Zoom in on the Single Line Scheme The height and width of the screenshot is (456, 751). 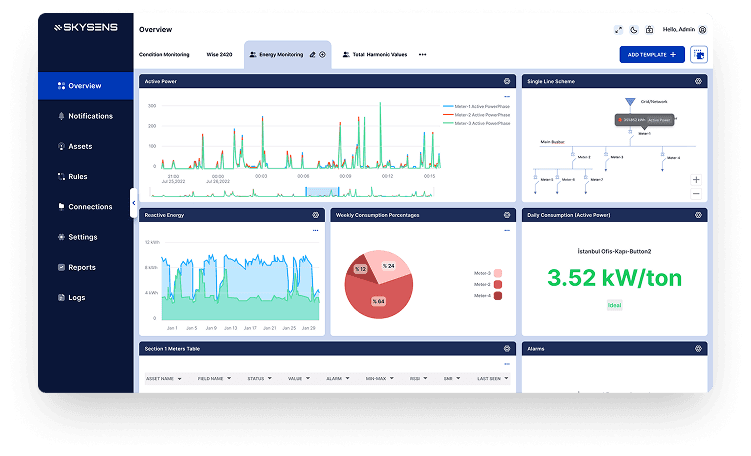696,180
